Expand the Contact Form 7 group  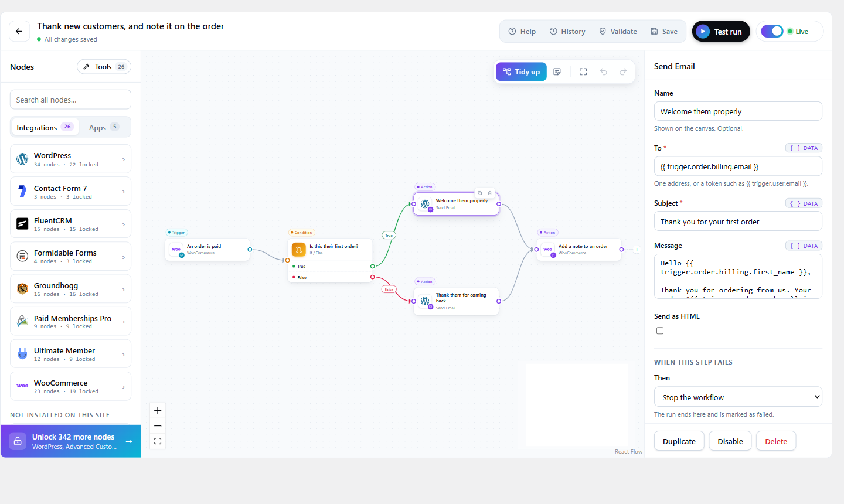point(70,192)
